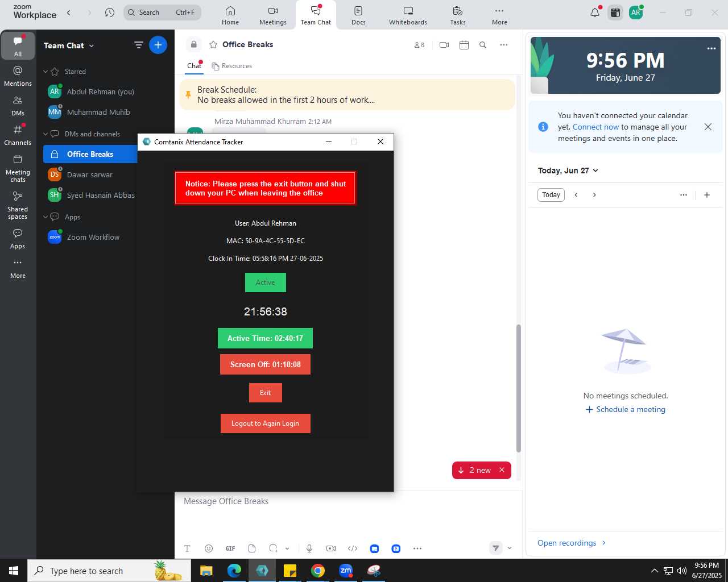Open the AR profile avatar

click(x=636, y=13)
